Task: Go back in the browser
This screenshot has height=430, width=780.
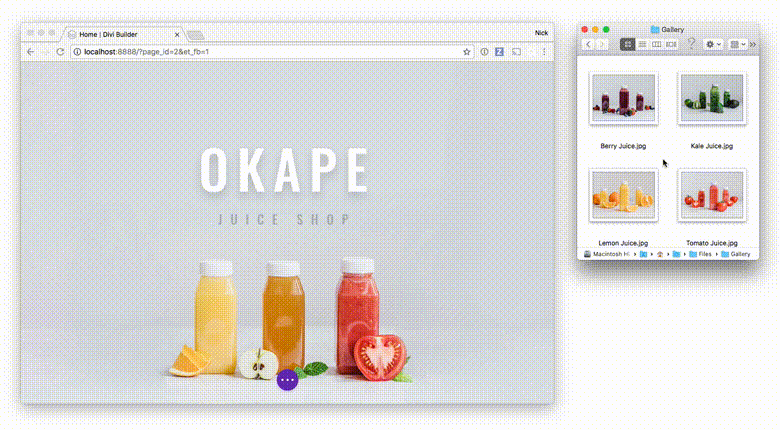Action: tap(31, 52)
